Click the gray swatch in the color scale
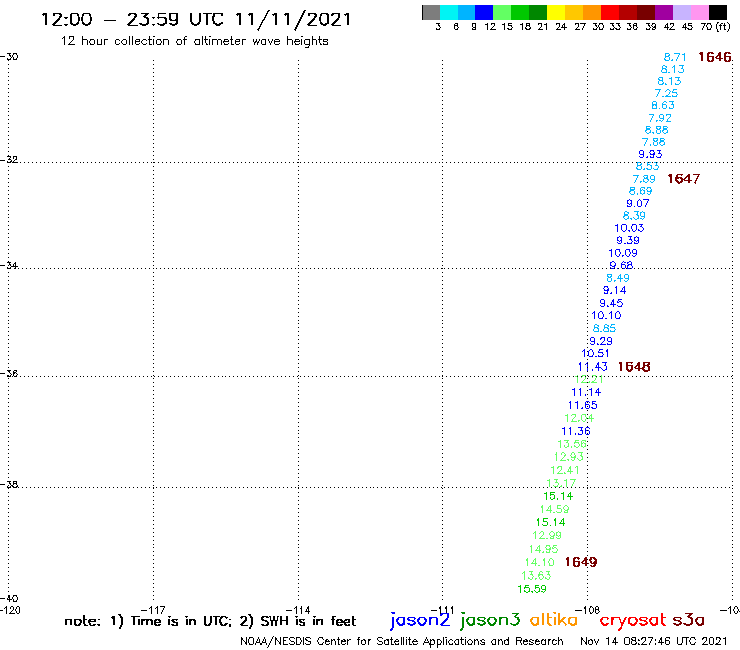This screenshot has height=650, width=740. tap(431, 12)
